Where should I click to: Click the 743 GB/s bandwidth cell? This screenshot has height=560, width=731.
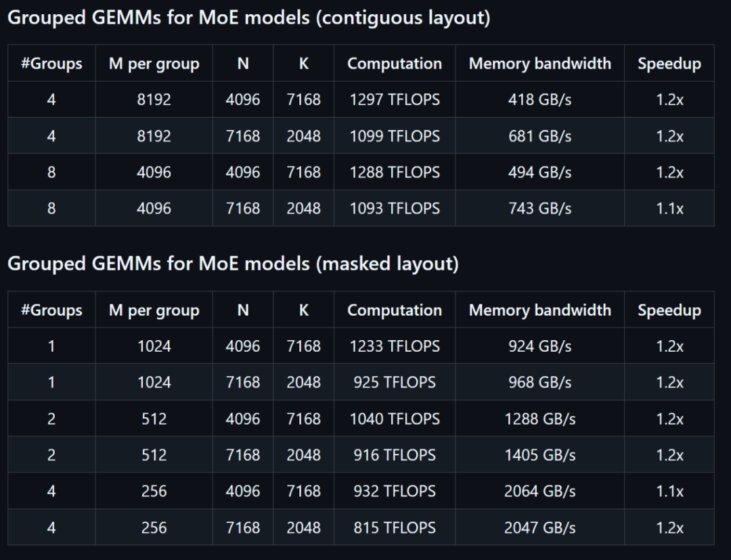point(539,208)
